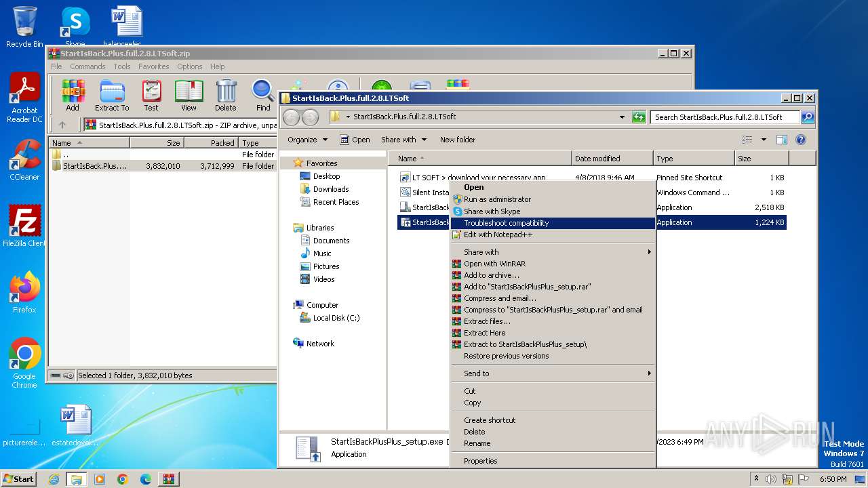
Task: Click the Extract To icon in WinRAR
Action: 112,95
